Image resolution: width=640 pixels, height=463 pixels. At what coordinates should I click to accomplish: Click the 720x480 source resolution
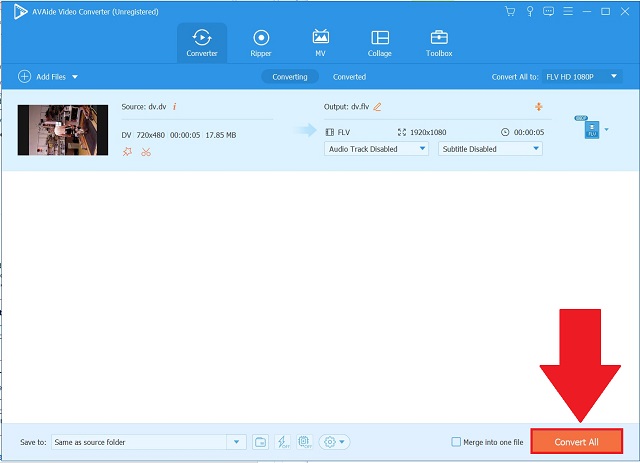pos(151,135)
